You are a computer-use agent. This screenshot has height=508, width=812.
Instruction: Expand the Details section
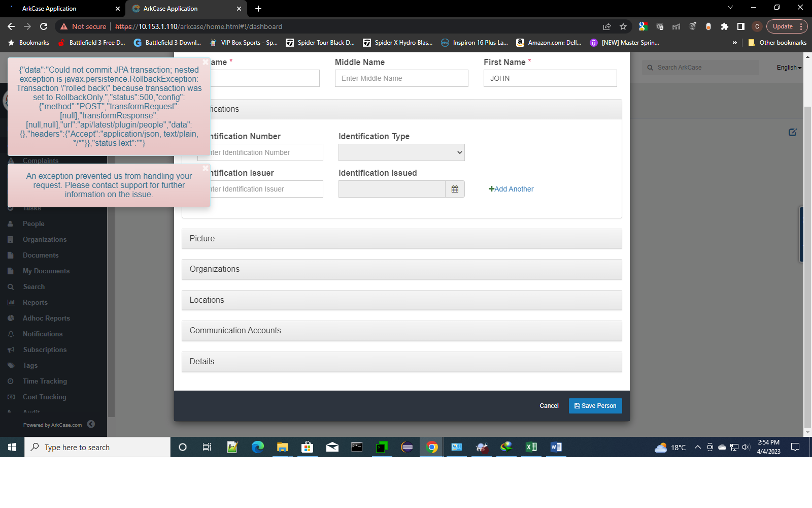point(402,362)
